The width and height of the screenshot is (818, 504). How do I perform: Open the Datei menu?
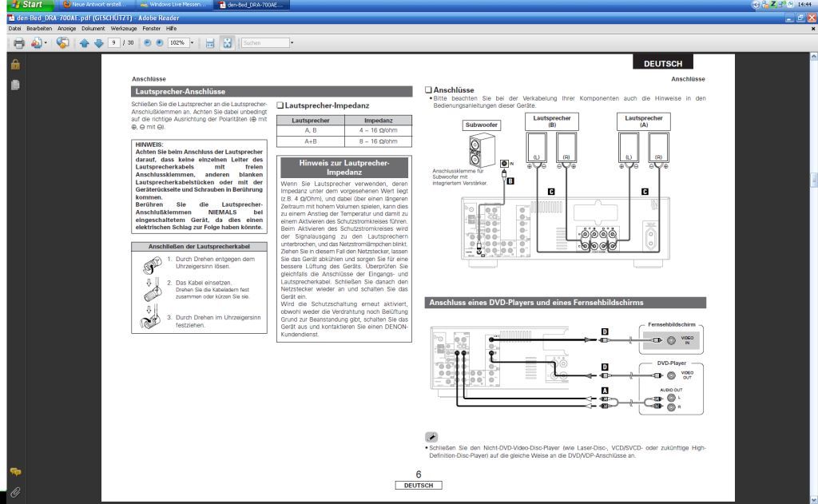tap(14, 29)
